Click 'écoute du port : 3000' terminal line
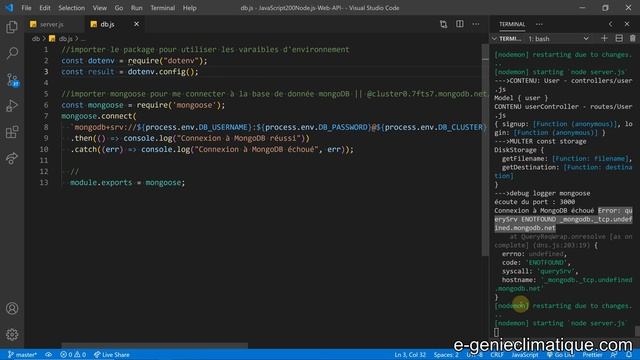The image size is (640, 360). [534, 202]
